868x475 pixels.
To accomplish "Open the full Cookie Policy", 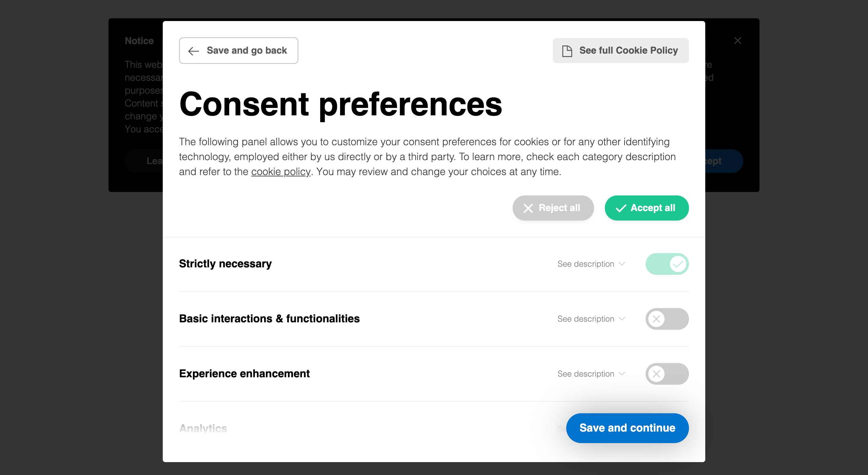I will (x=620, y=51).
